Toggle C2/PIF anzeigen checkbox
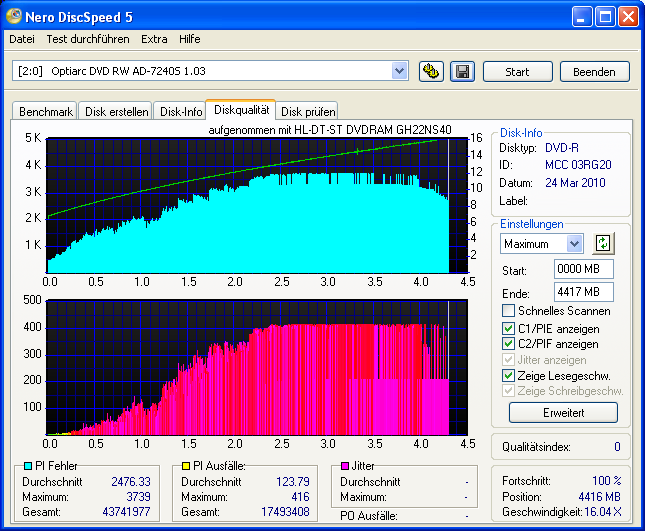The width and height of the screenshot is (645, 531). [x=508, y=343]
